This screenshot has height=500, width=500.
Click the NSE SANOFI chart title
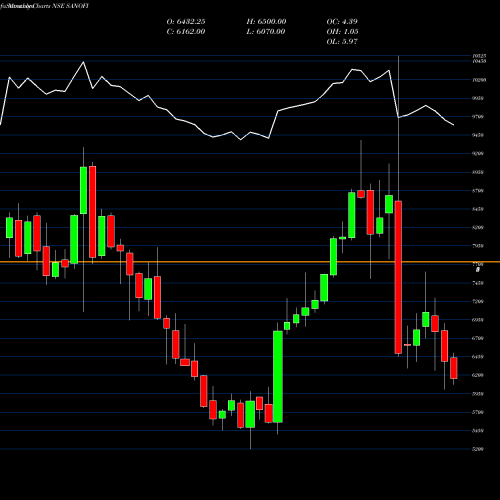(44, 6)
